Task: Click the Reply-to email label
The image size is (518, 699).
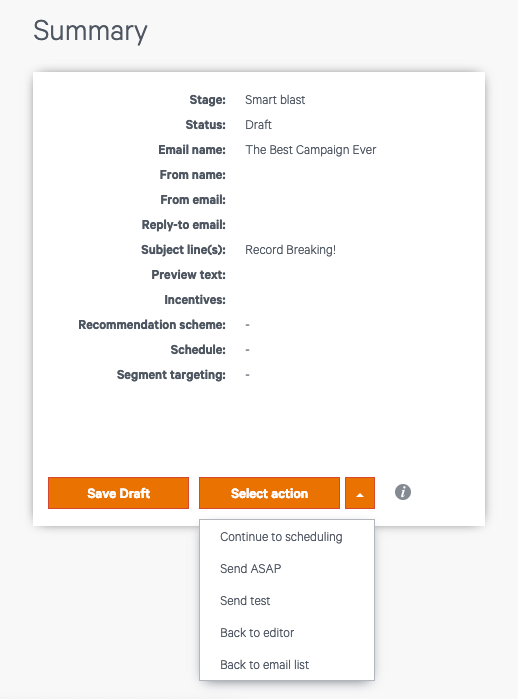Action: [x=184, y=225]
